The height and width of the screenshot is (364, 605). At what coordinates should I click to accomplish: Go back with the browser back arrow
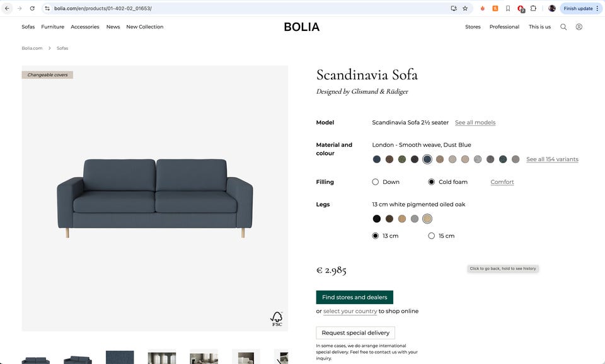point(7,8)
